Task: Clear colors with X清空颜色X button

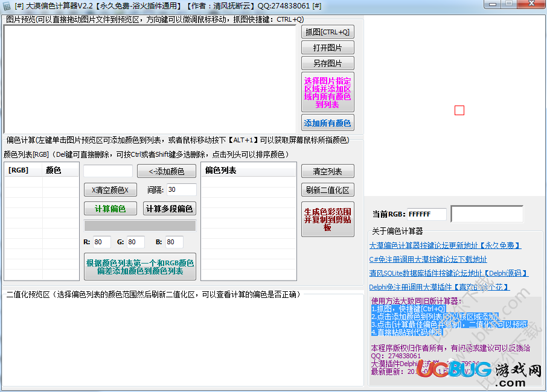Action: (x=110, y=190)
